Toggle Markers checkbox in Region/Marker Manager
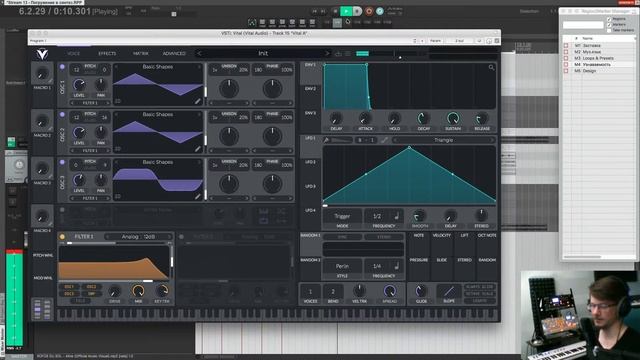 (x=609, y=24)
